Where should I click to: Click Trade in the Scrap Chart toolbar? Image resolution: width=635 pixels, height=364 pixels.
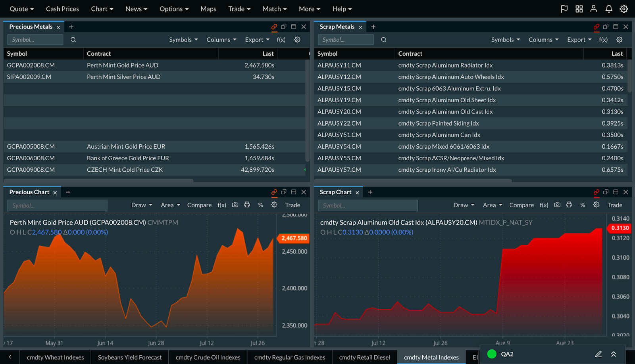click(615, 205)
